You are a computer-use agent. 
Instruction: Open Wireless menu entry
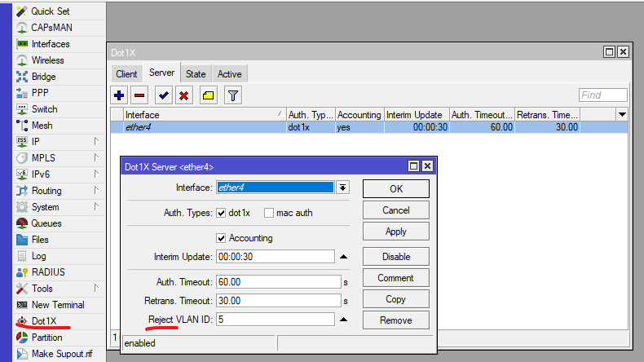coord(47,60)
